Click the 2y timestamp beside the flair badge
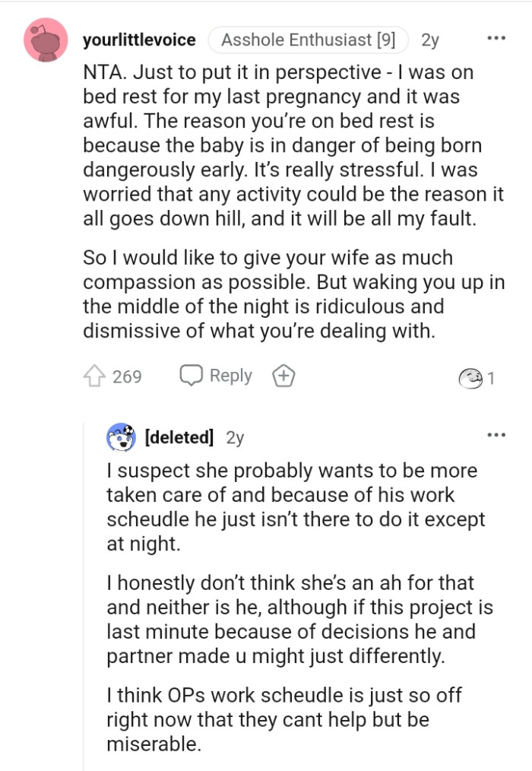This screenshot has height=771, width=532. (430, 40)
